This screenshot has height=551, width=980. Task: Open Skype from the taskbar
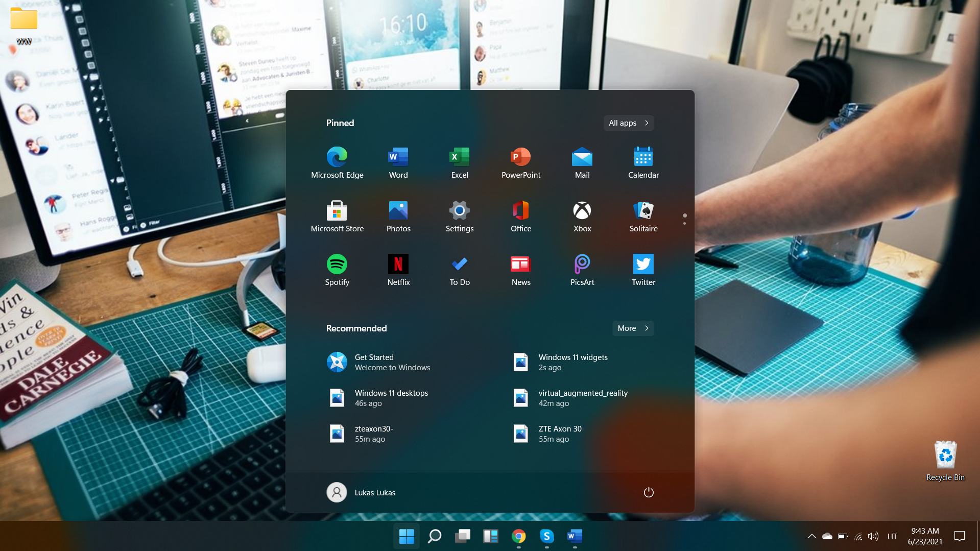547,536
